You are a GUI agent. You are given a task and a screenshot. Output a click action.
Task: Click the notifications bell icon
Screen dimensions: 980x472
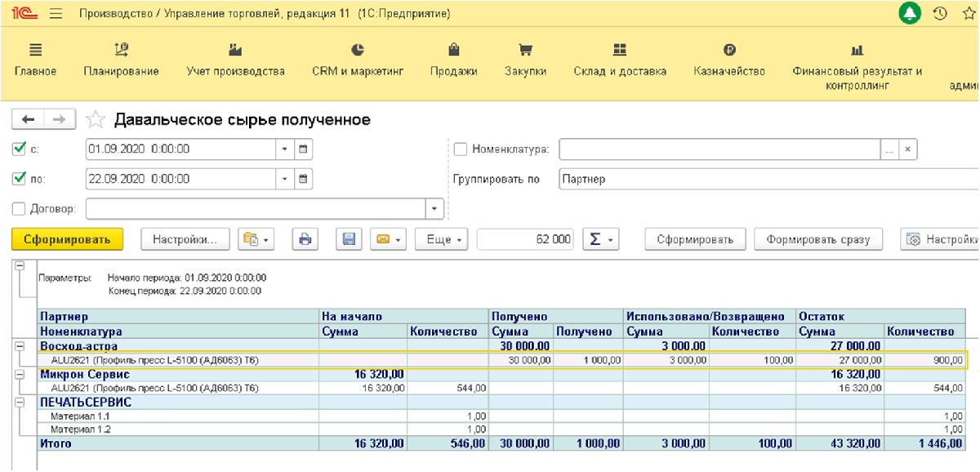pos(910,14)
